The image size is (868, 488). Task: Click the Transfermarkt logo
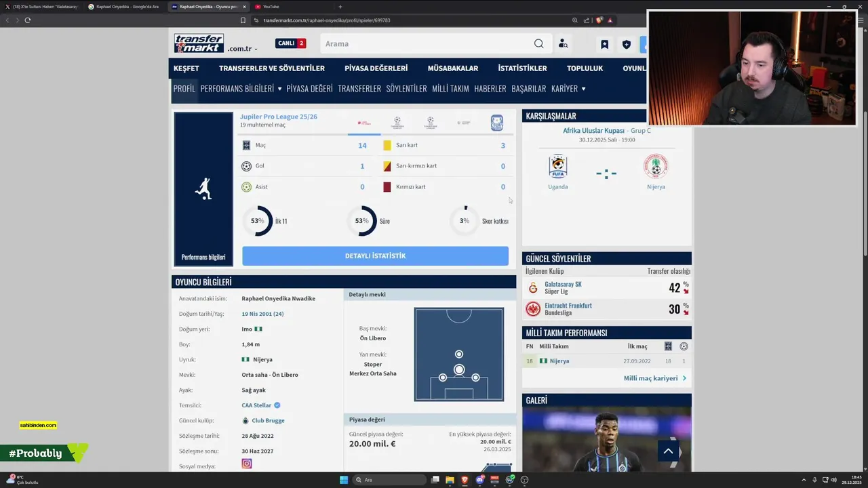(x=199, y=43)
